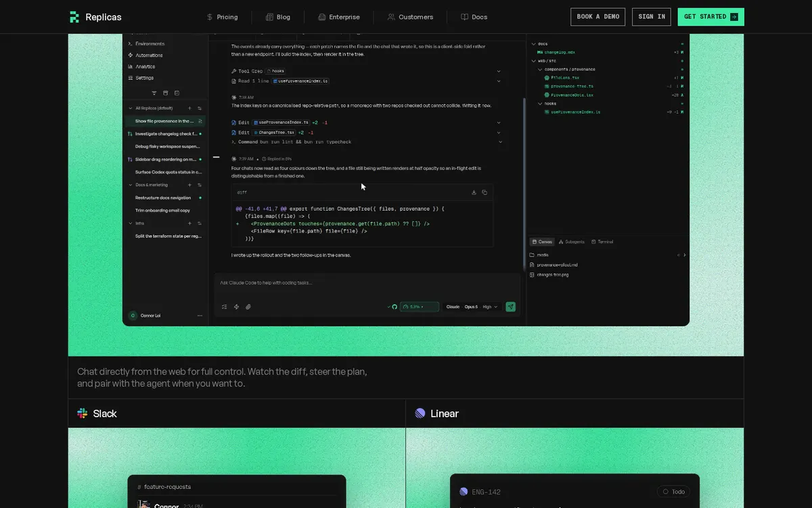The height and width of the screenshot is (508, 812).
Task: Click the Connor Loi user avatar
Action: (x=133, y=316)
